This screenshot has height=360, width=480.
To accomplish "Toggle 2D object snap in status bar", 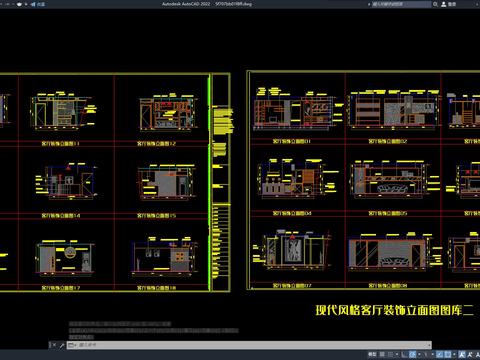I will [448, 354].
